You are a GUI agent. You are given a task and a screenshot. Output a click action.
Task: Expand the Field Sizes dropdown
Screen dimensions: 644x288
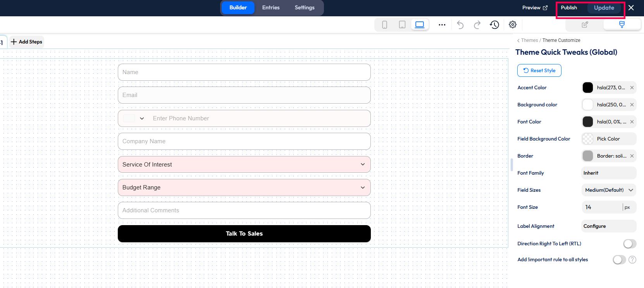coord(609,190)
